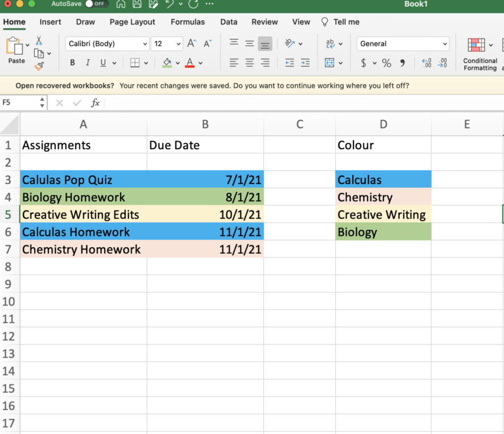Toggle center text alignment
This screenshot has width=504, height=434.
[250, 63]
